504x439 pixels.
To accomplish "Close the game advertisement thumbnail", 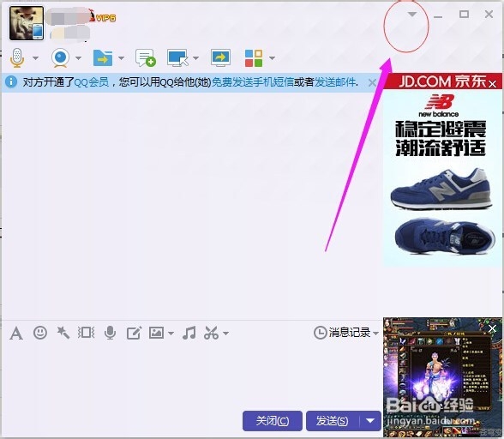I will click(492, 328).
